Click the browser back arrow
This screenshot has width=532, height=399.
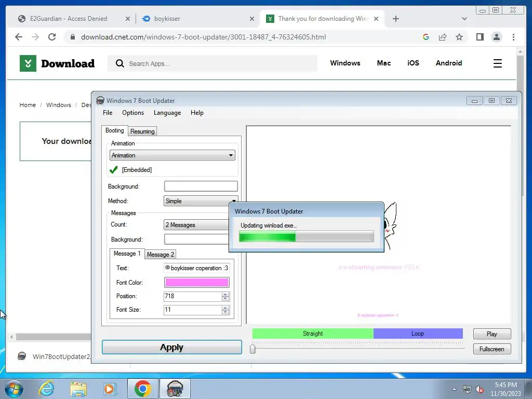click(19, 37)
